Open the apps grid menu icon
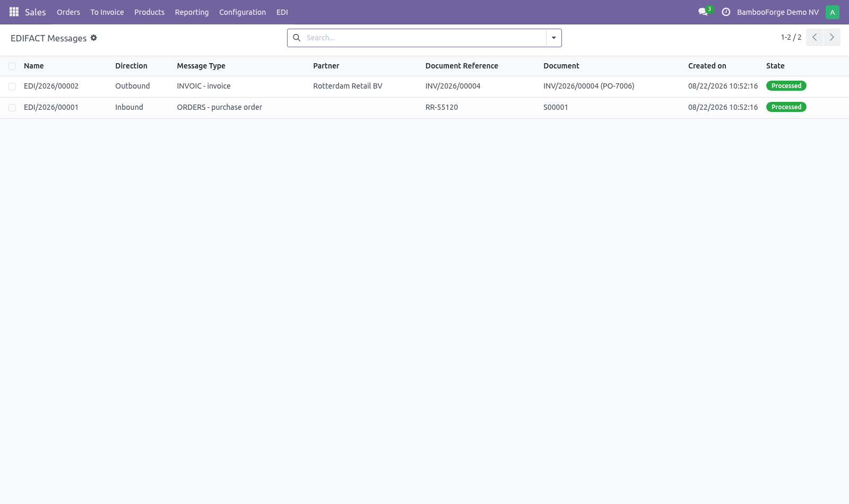Viewport: 849px width, 504px height. click(x=14, y=12)
